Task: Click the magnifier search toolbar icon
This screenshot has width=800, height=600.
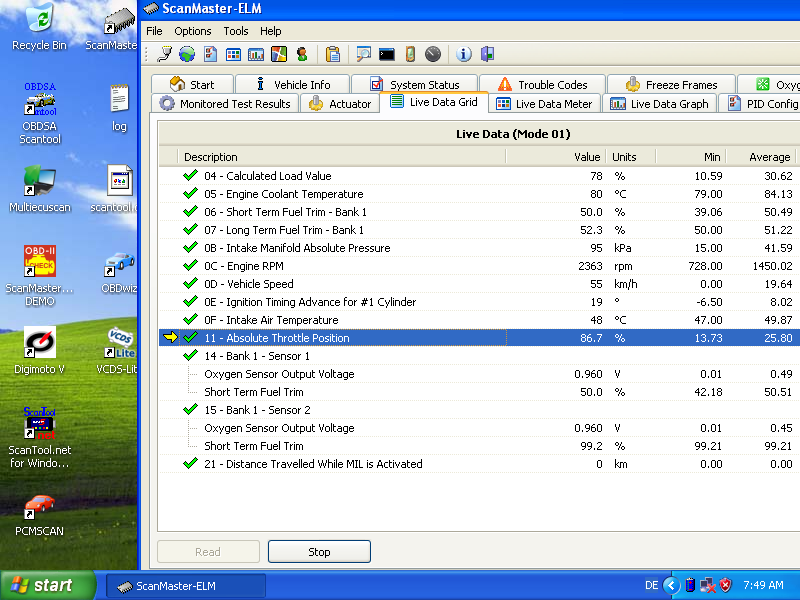Action: [363, 54]
